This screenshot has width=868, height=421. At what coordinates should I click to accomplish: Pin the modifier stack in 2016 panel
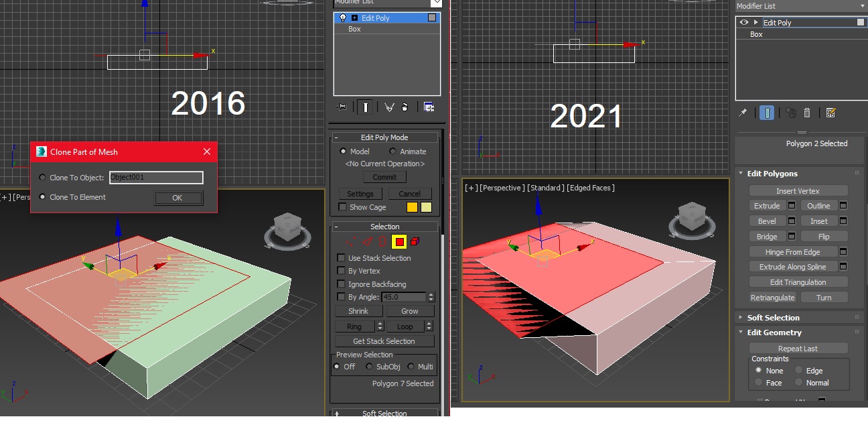(x=342, y=107)
